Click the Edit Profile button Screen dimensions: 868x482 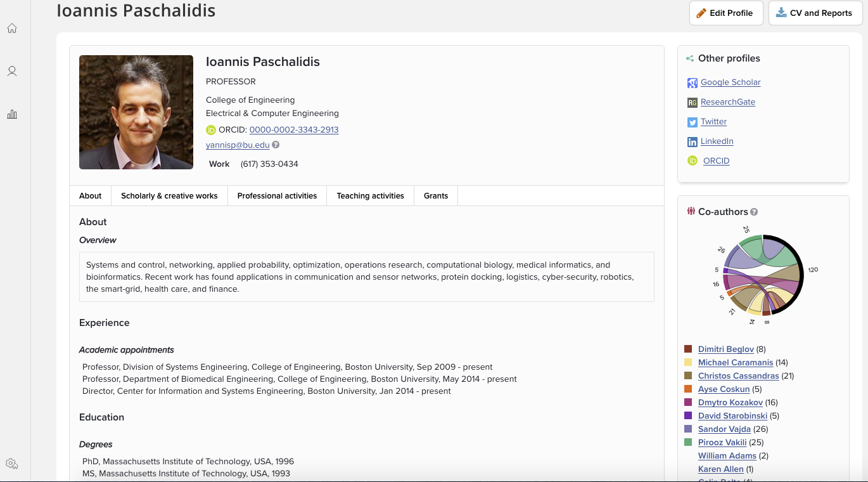(725, 13)
